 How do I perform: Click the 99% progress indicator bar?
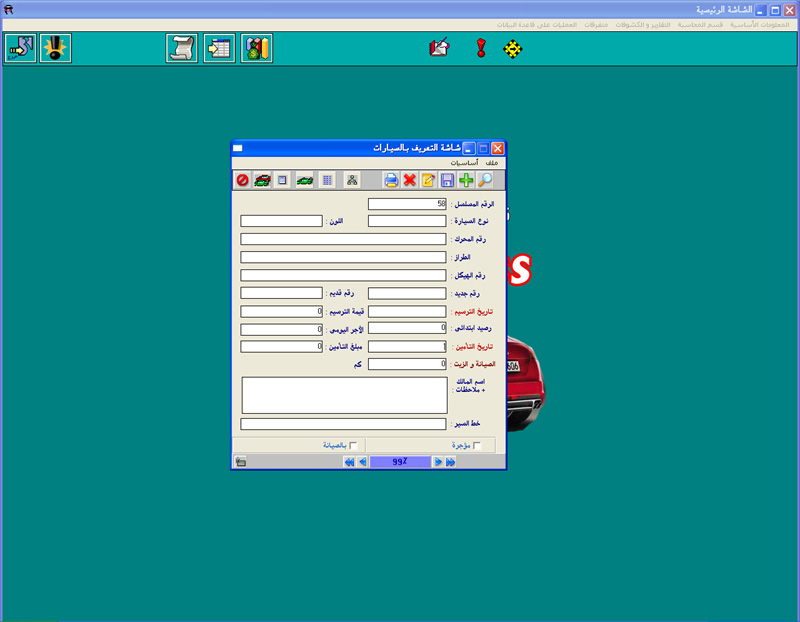pyautogui.click(x=399, y=462)
